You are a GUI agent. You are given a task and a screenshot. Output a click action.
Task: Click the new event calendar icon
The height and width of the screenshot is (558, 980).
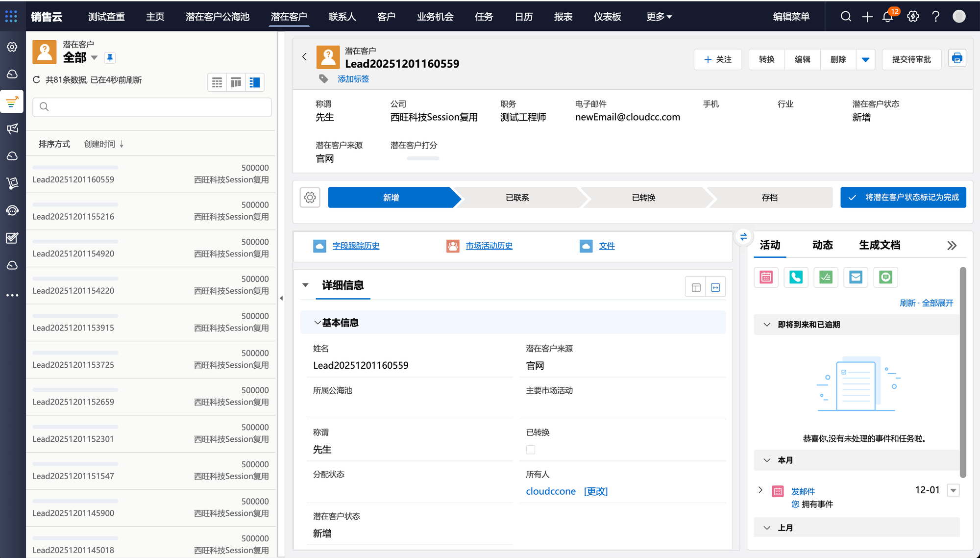(x=766, y=278)
